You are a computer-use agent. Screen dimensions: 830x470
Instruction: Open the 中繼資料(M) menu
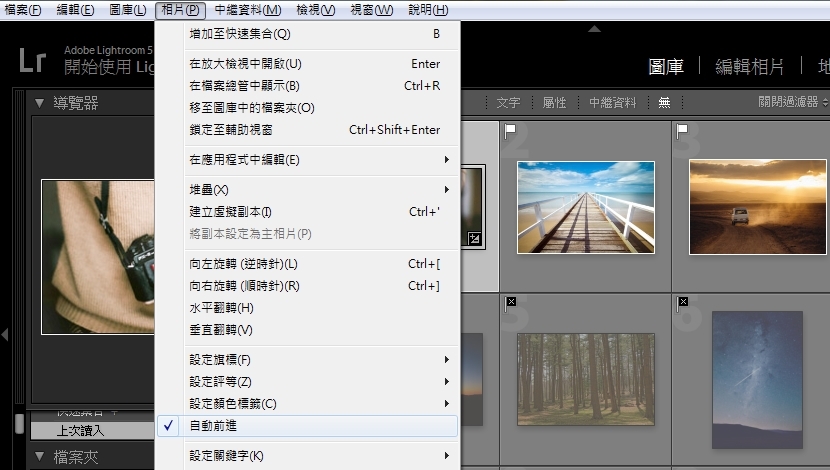(x=248, y=10)
